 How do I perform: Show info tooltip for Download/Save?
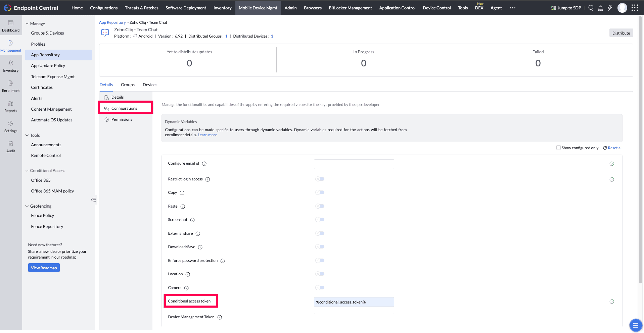tap(200, 247)
